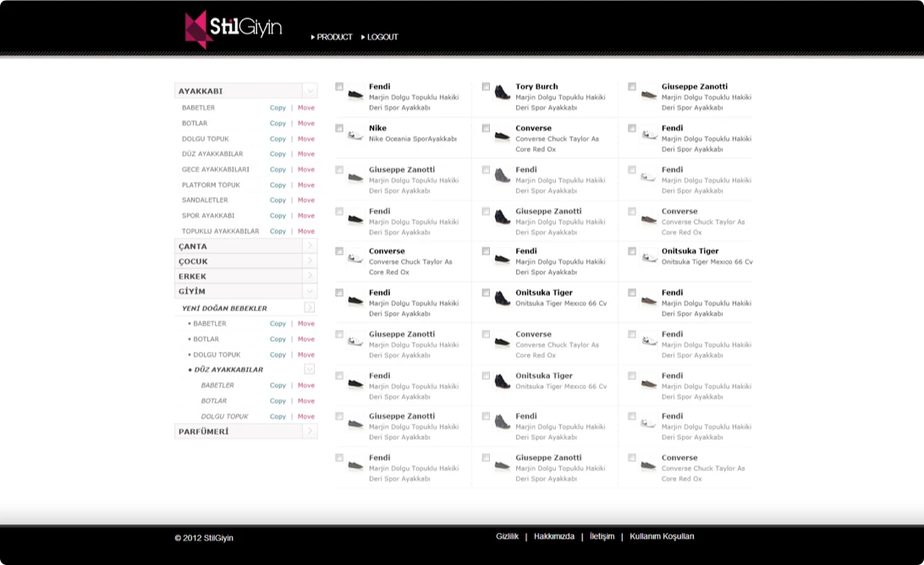Click Move next to GECE AYAKKABILARI
The width and height of the screenshot is (924, 565).
click(x=305, y=170)
